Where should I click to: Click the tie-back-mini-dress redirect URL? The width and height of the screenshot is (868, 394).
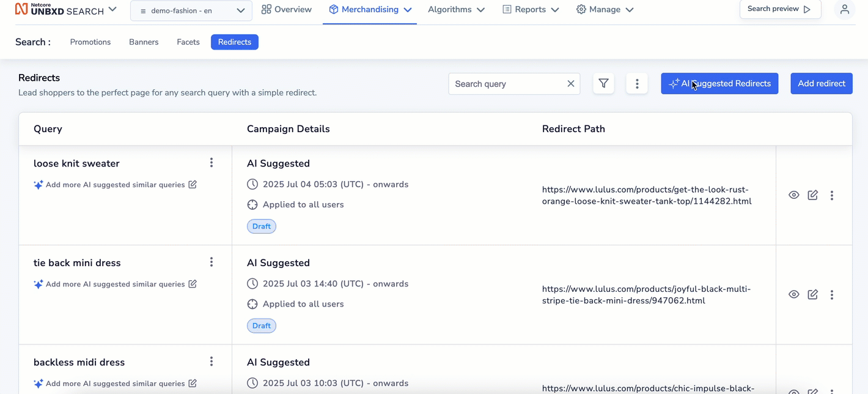click(647, 294)
